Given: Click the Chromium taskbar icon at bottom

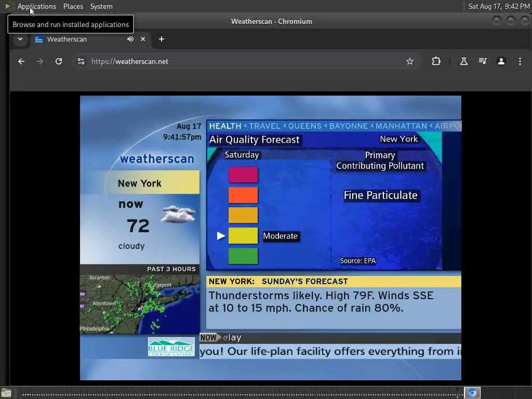Looking at the screenshot, I should [x=472, y=393].
